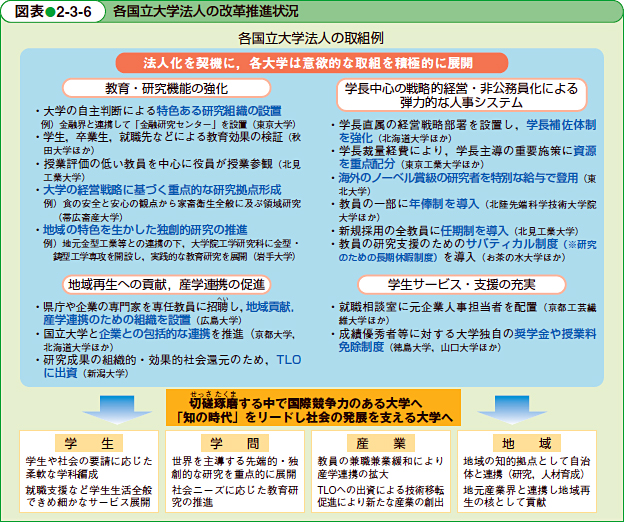Click blue text 海外のノーベル賞級の研究者を特別な給与で登用

458,177
